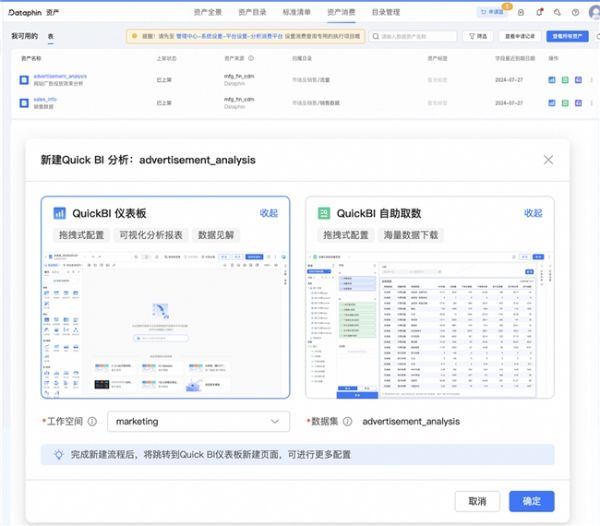Image resolution: width=600 pixels, height=526 pixels.
Task: Click the asset name search field
Action: pyautogui.click(x=413, y=36)
